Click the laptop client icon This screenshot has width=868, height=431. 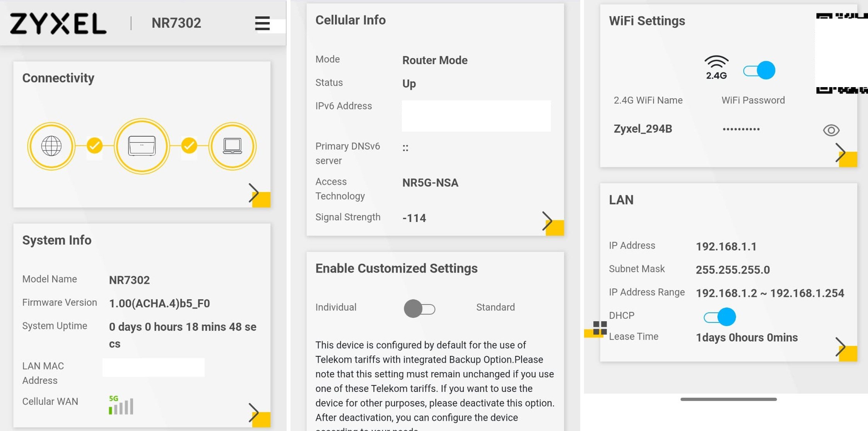point(232,146)
